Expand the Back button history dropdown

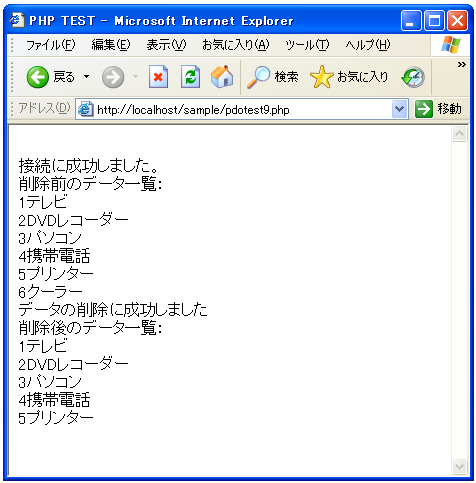86,77
